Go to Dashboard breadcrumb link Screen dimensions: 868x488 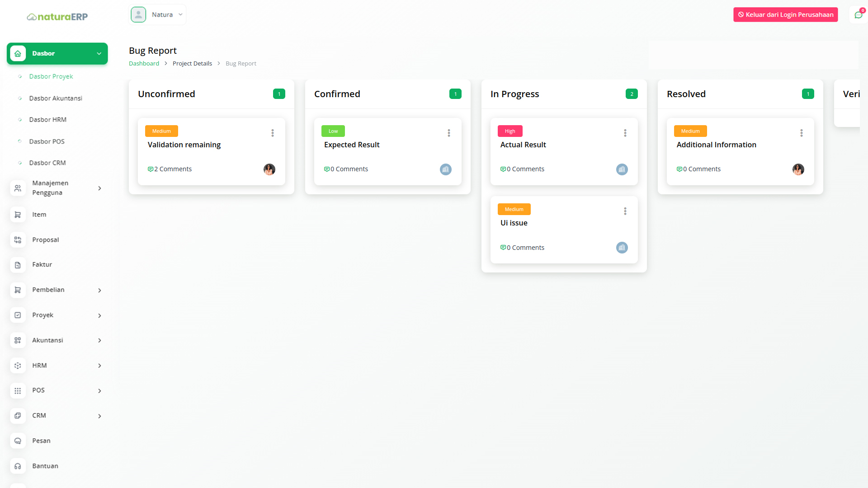144,64
